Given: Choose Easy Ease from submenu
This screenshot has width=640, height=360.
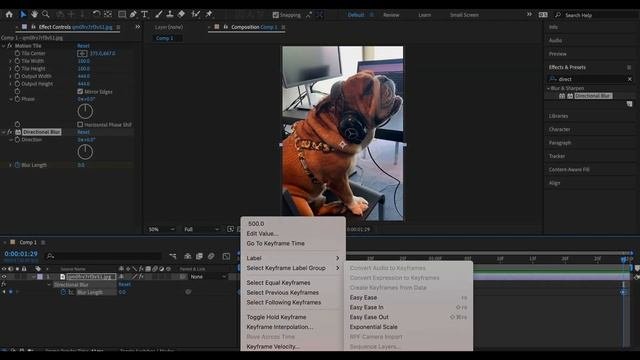Looking at the screenshot, I should tap(363, 298).
